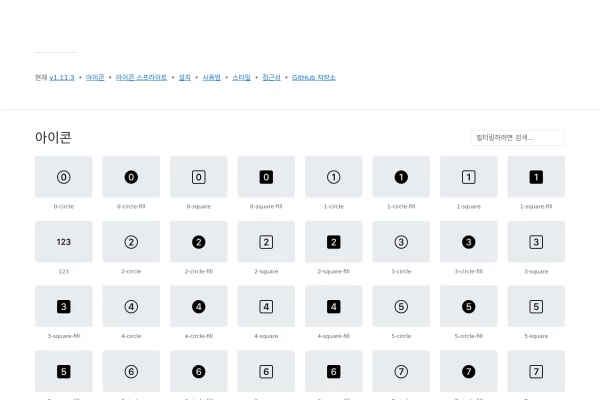Click the 3-square-fill name label
The image size is (600, 400).
click(64, 336)
